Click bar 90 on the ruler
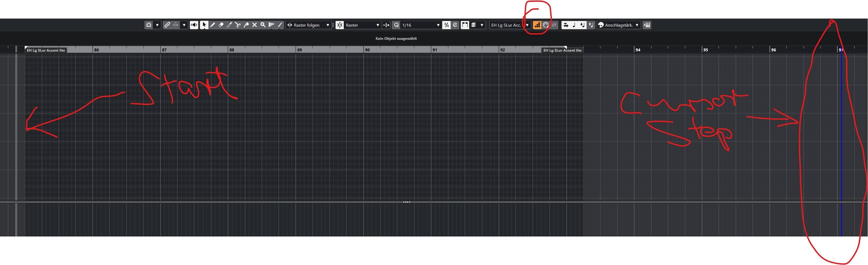 coord(367,50)
